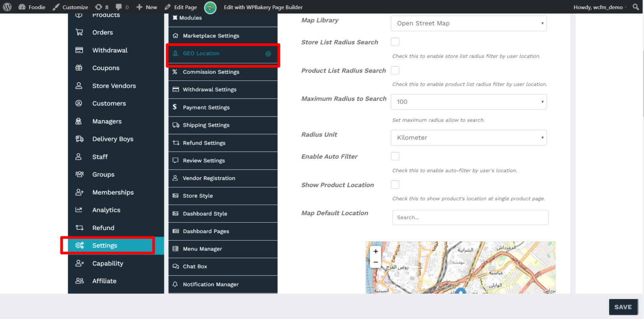This screenshot has width=644, height=319.
Task: Click the gear icon beside GEO Location
Action: coord(268,54)
